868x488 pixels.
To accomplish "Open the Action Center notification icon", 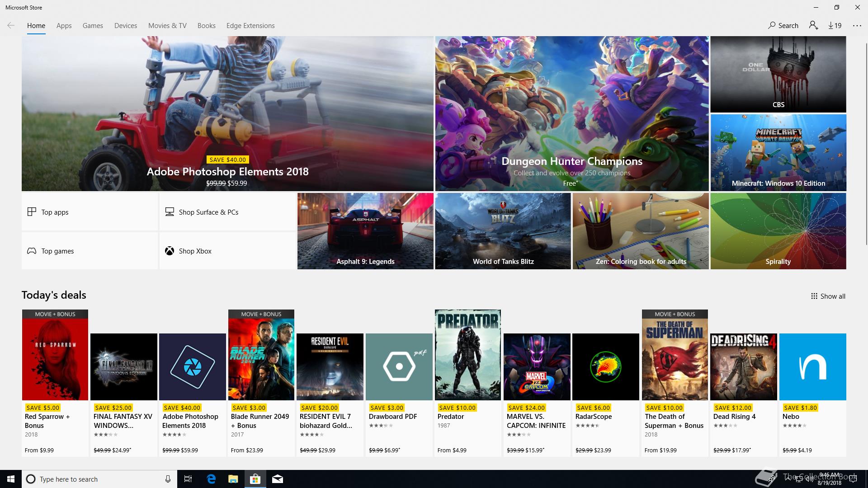I will (x=853, y=479).
